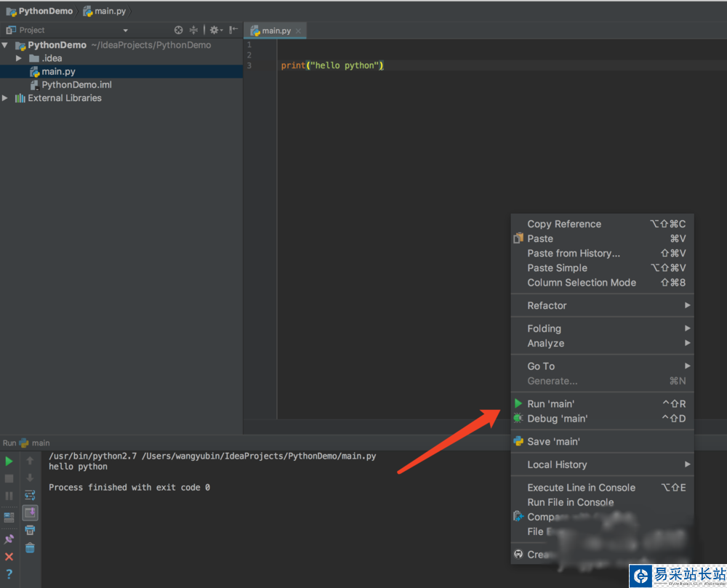Select the .idea folder row
The image size is (727, 588).
click(x=121, y=58)
